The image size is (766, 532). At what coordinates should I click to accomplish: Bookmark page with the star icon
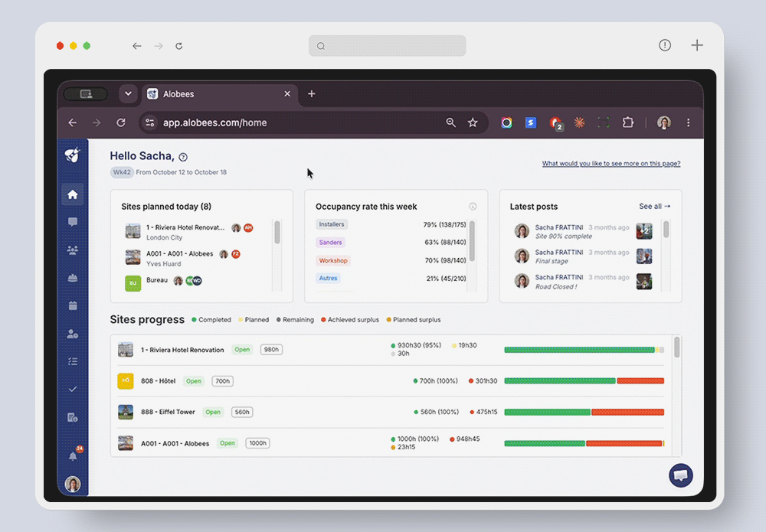(x=473, y=122)
